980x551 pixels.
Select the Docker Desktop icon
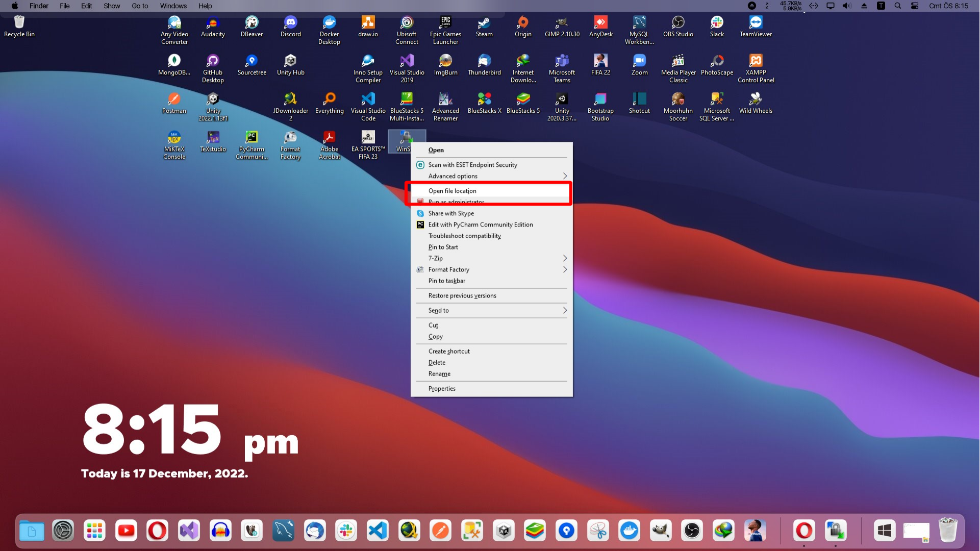click(x=329, y=30)
